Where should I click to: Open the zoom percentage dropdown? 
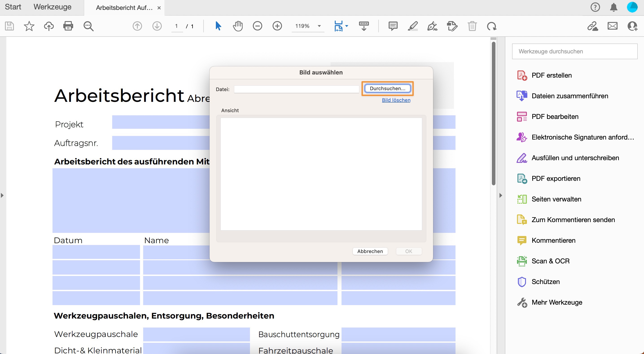(x=319, y=26)
